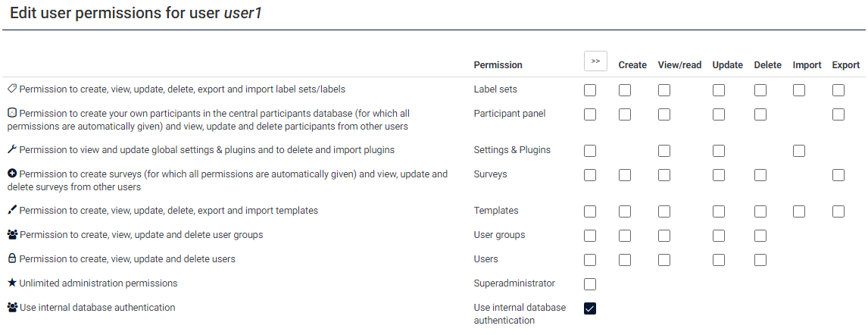Toggle all permissions for Surveys row
The image size is (868, 335).
click(590, 175)
